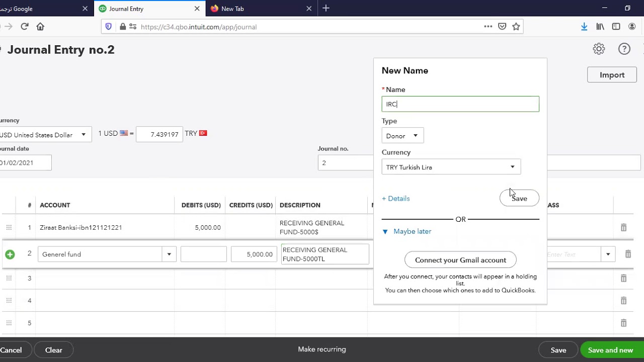Delete row 4 using the trash icon
This screenshot has height=362, width=644.
(623, 301)
